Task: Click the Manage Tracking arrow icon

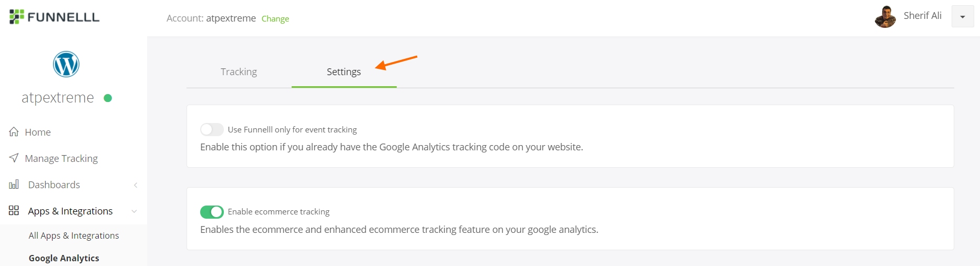Action: click(14, 158)
